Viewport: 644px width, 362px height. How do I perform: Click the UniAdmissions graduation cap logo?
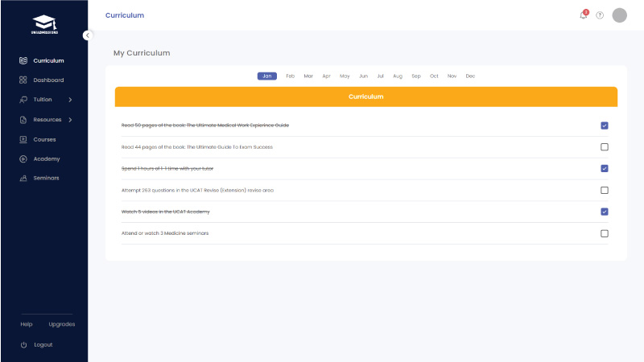pos(44,24)
